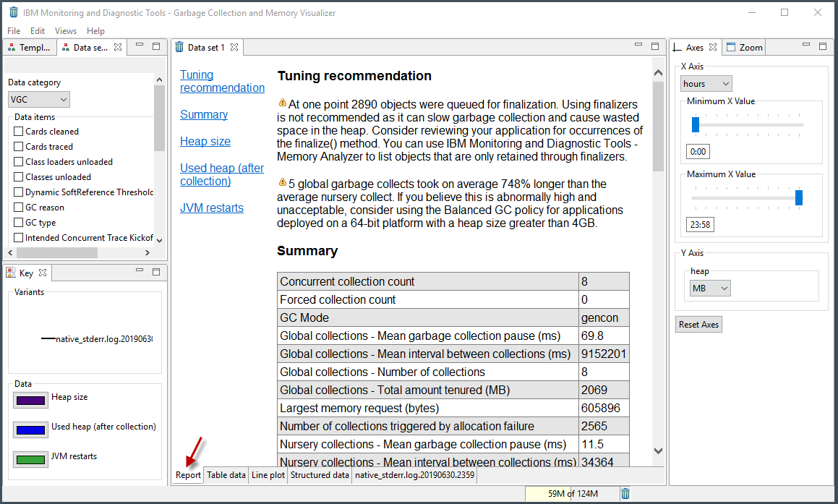838x504 pixels.
Task: Click the Heap size purple color swatch
Action: (30, 401)
